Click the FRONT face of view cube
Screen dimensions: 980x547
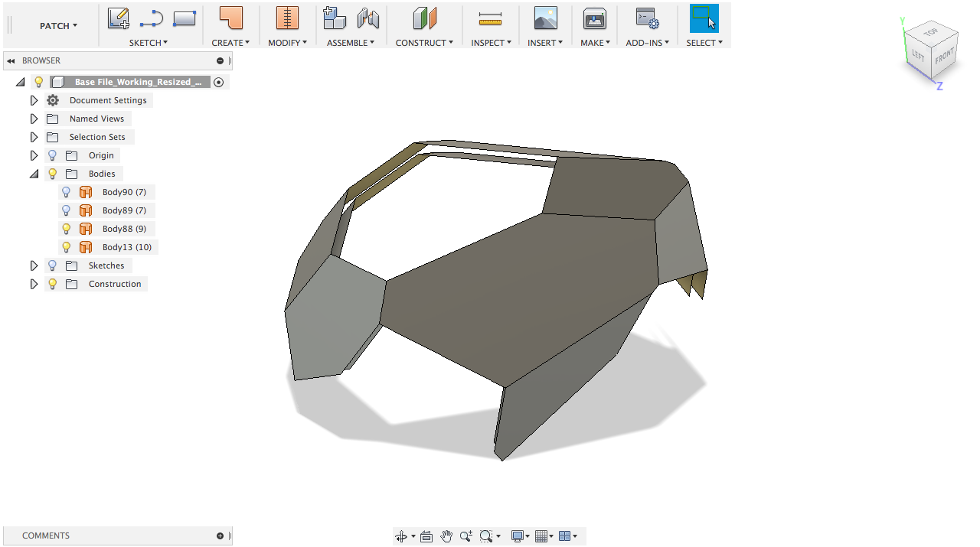pyautogui.click(x=944, y=56)
